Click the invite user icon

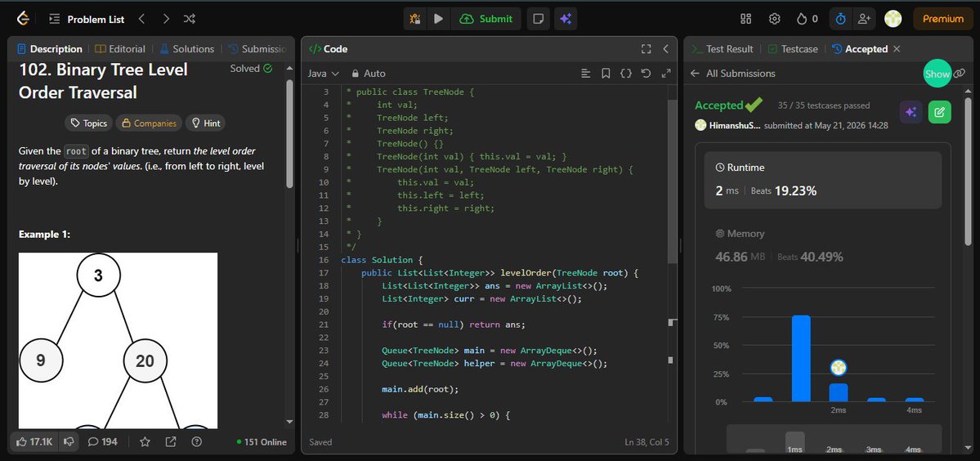[864, 19]
